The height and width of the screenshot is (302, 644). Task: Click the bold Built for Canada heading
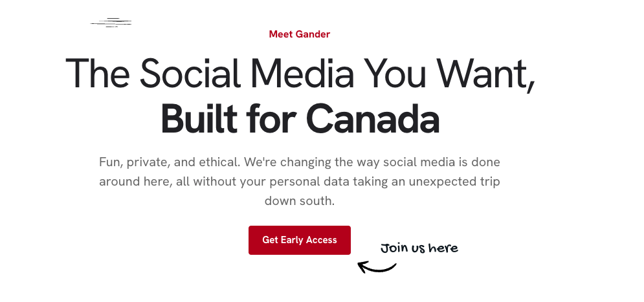(x=300, y=118)
